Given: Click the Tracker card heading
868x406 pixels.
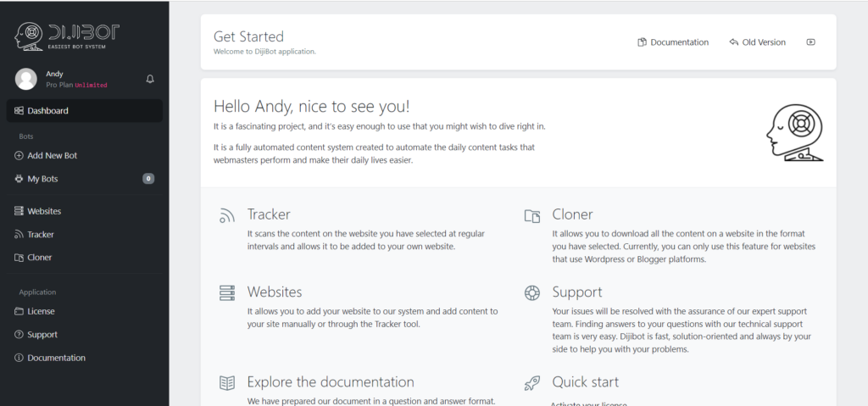Looking at the screenshot, I should pos(269,214).
